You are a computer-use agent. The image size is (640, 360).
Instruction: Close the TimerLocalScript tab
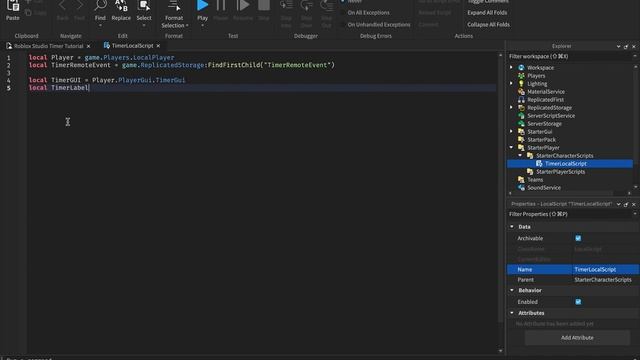pyautogui.click(x=158, y=46)
